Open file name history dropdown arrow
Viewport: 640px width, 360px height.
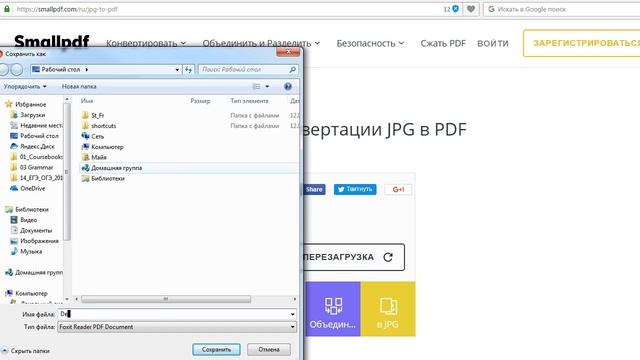293,314
